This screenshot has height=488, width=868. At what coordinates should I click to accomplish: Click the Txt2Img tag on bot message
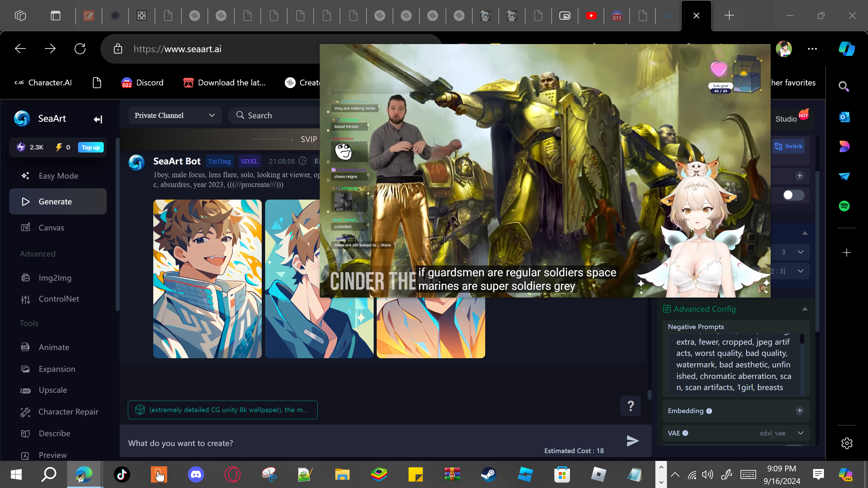click(x=219, y=161)
